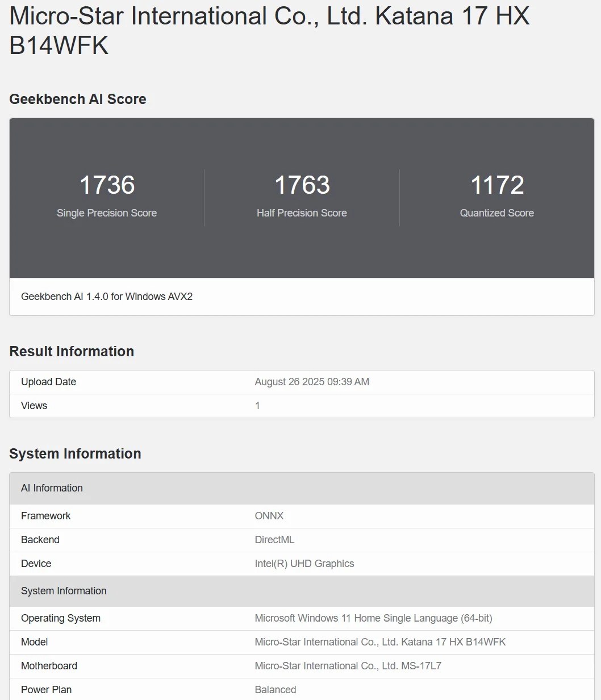Viewport: 601px width, 700px height.
Task: Click the AI Information table header
Action: [302, 488]
